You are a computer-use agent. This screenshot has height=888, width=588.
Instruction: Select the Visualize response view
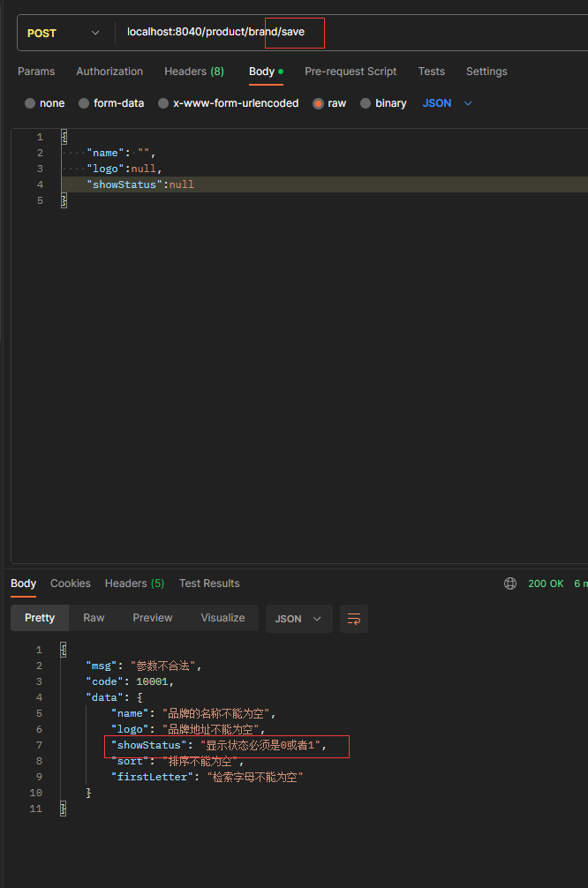[x=222, y=618]
